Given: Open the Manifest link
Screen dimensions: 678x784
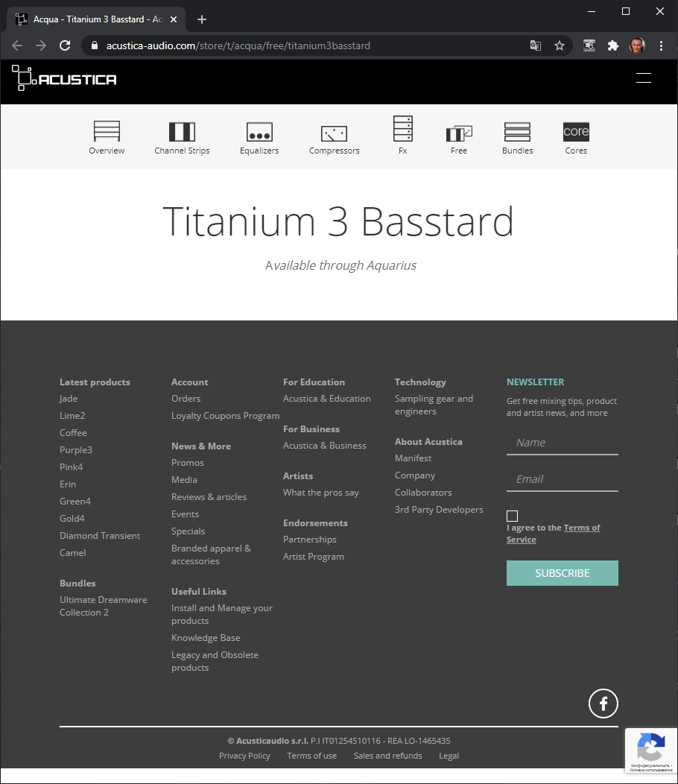Looking at the screenshot, I should pos(413,458).
